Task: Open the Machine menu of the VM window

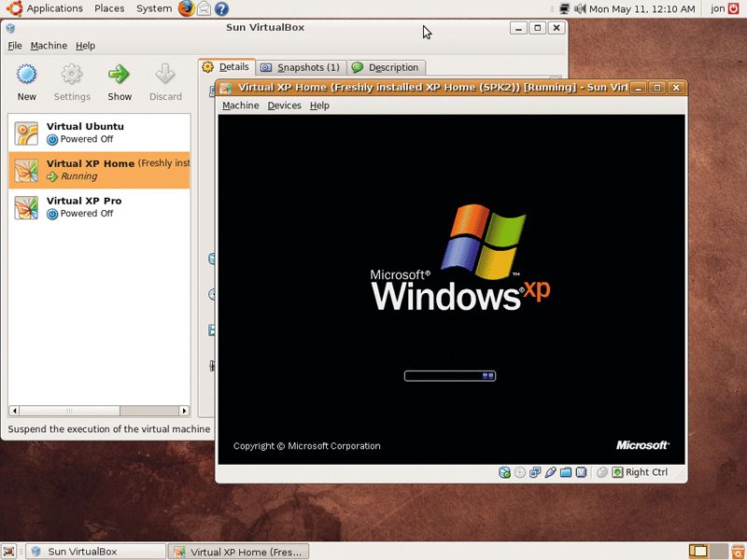Action: tap(240, 105)
